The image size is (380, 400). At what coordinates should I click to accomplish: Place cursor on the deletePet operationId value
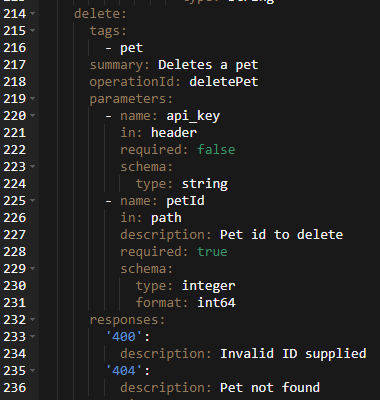[x=224, y=82]
